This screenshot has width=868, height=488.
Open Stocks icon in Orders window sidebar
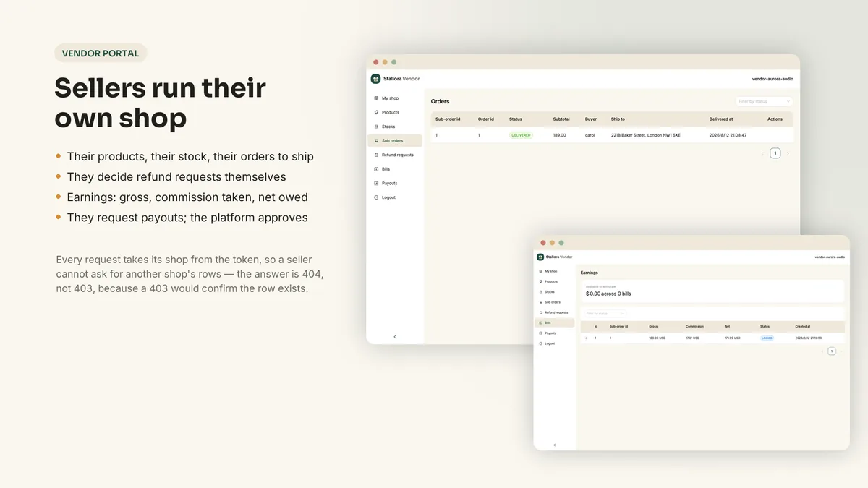(376, 127)
